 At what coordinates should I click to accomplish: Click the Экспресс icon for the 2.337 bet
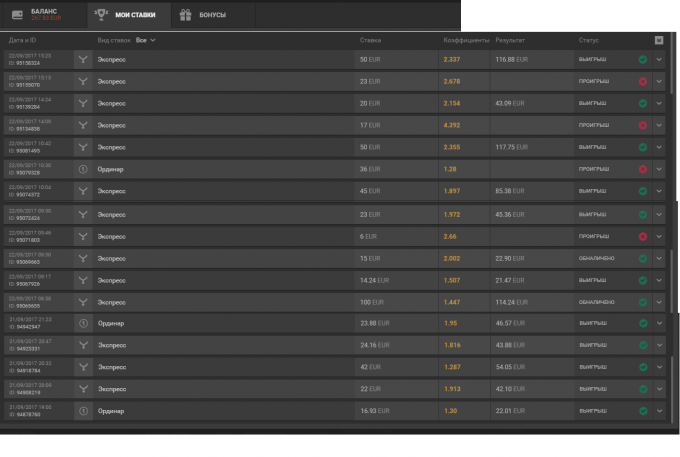point(83,59)
